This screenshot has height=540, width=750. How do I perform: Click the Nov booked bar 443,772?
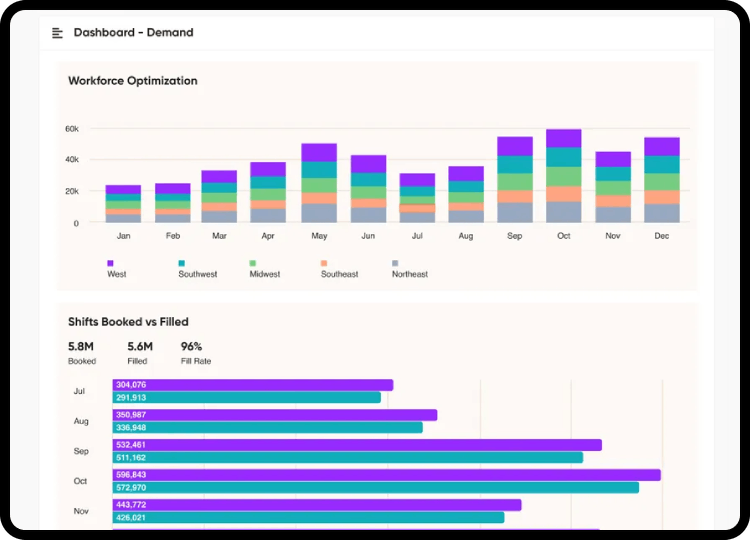[x=317, y=505]
